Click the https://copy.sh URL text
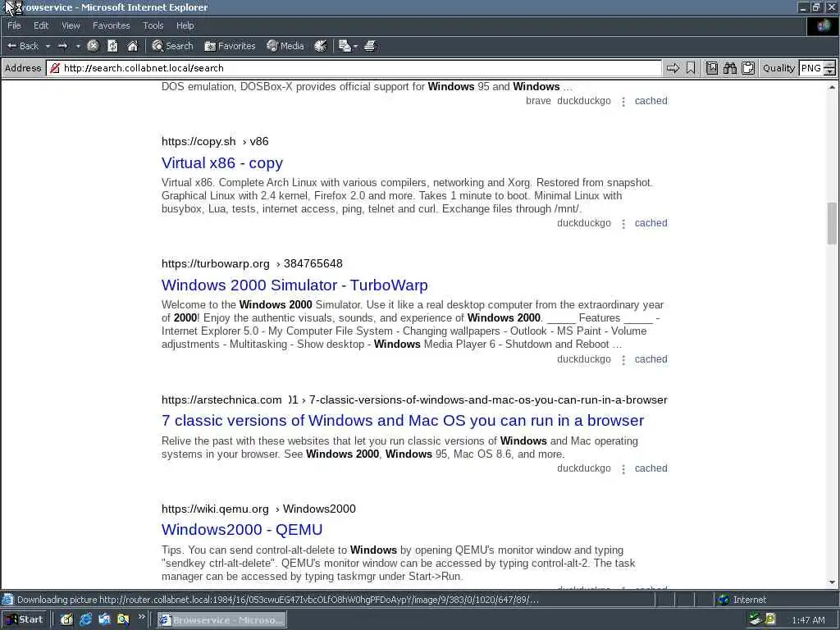840x630 pixels. (x=199, y=141)
